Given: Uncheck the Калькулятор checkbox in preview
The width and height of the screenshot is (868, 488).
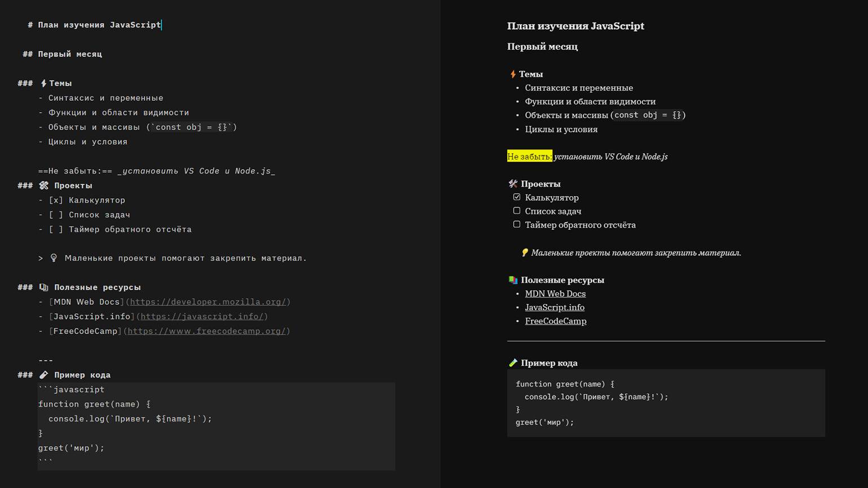Looking at the screenshot, I should pos(517,197).
